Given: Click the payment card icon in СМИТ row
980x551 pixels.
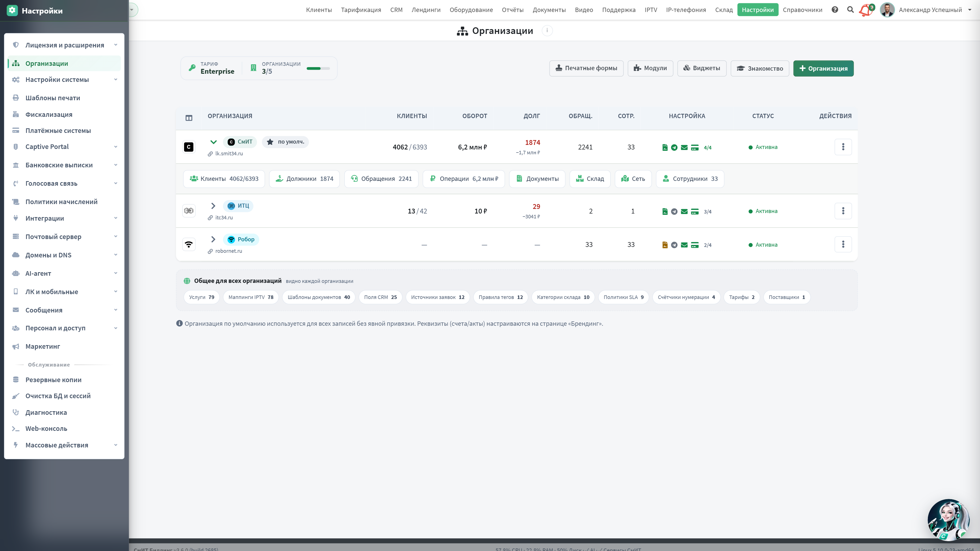Looking at the screenshot, I should (695, 147).
